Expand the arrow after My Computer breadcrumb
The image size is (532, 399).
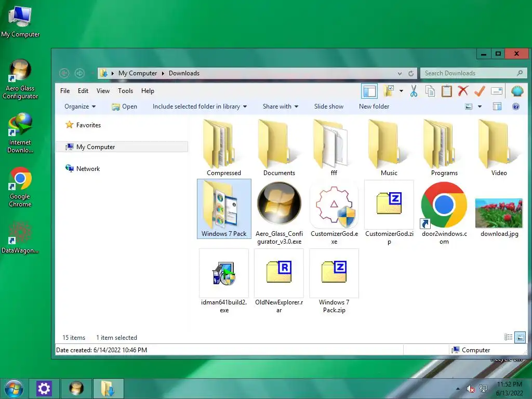(163, 73)
